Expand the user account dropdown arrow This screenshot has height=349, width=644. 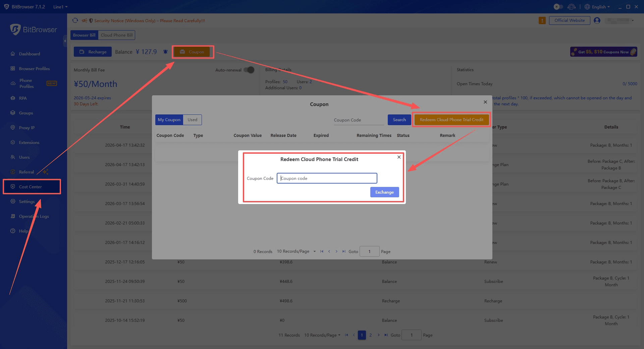(633, 20)
